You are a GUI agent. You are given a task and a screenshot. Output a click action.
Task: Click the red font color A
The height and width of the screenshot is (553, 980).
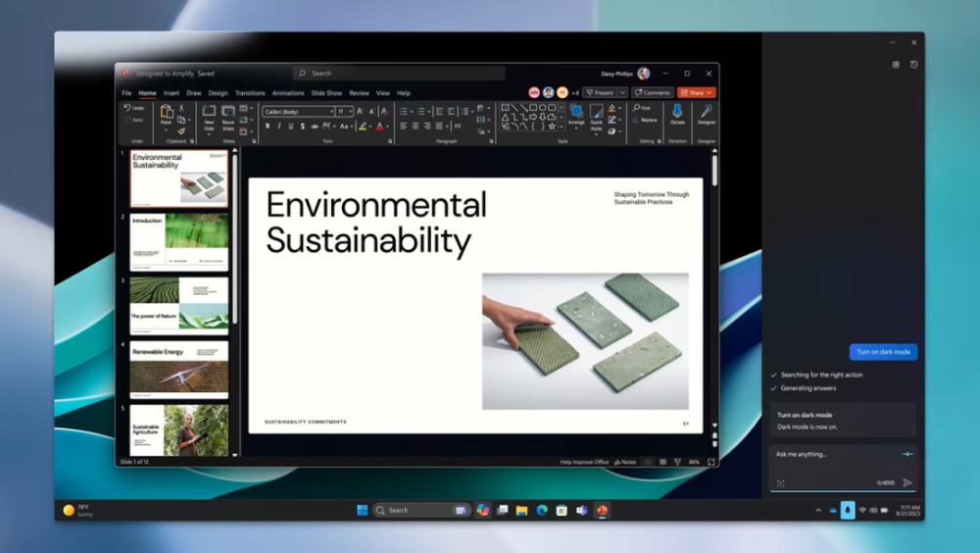point(379,126)
